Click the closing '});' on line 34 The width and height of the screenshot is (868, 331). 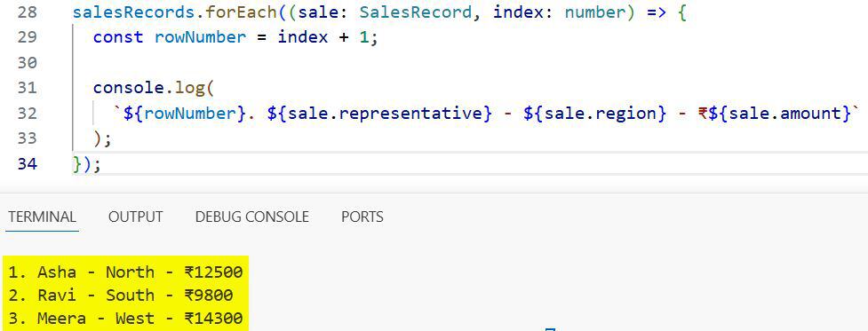pyautogui.click(x=86, y=164)
